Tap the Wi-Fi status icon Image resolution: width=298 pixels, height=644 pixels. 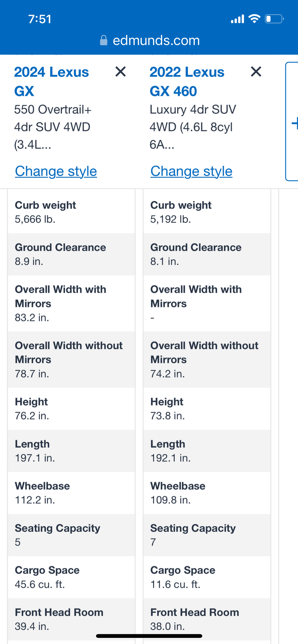coord(254,19)
